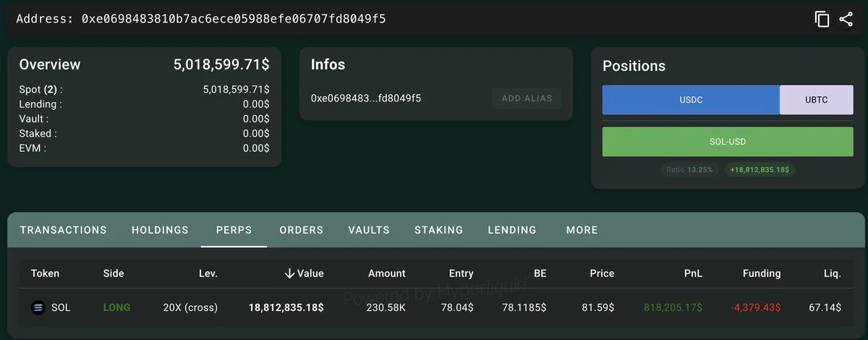The height and width of the screenshot is (340, 868).
Task: Click the LONG side cell
Action: [117, 307]
